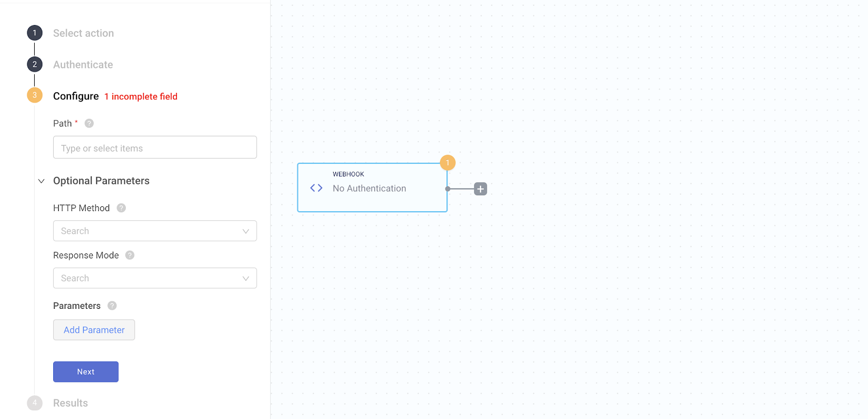Click the plus icon to add next node
The width and height of the screenshot is (868, 419).
click(480, 189)
